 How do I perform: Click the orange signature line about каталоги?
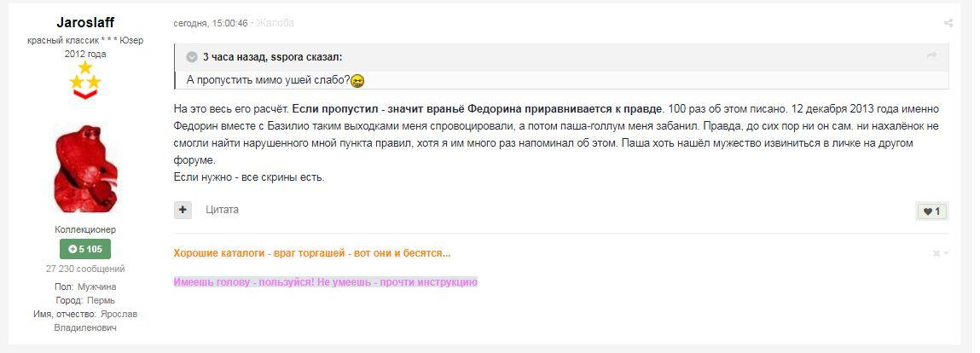[x=312, y=253]
